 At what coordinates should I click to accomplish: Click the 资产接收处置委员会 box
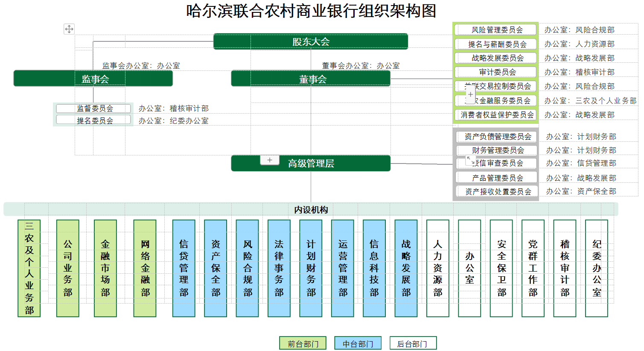point(497,191)
